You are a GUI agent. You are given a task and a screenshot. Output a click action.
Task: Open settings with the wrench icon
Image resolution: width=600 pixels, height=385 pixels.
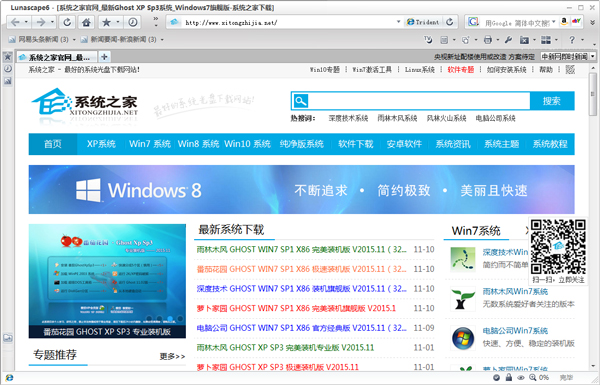[508, 39]
